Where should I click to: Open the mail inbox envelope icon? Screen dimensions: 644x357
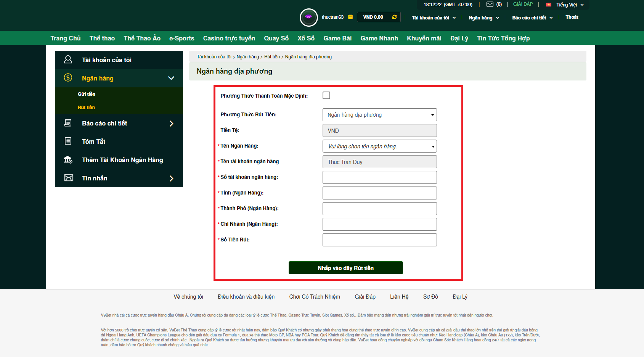tap(490, 5)
